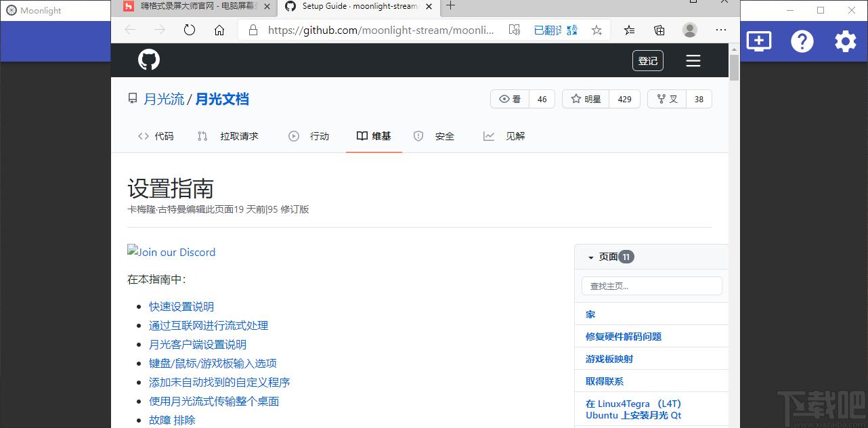Open 取得联系 wiki page
This screenshot has width=868, height=428.
(x=605, y=381)
